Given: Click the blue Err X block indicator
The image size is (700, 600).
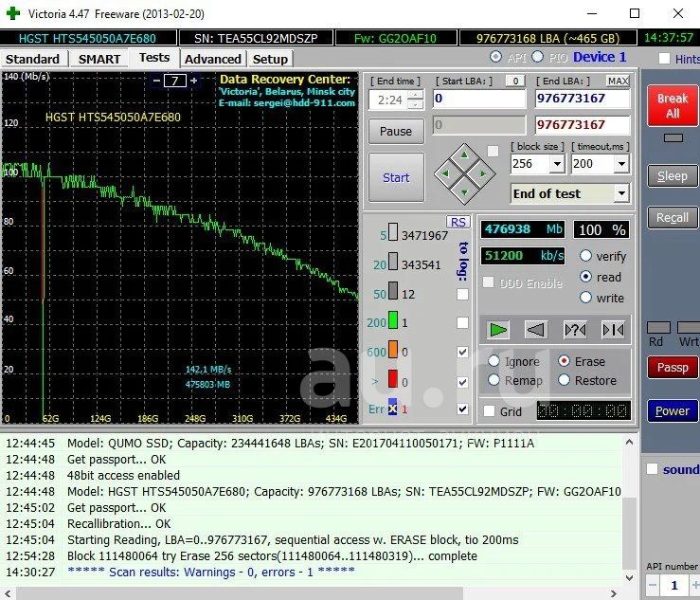Looking at the screenshot, I should click(x=392, y=408).
